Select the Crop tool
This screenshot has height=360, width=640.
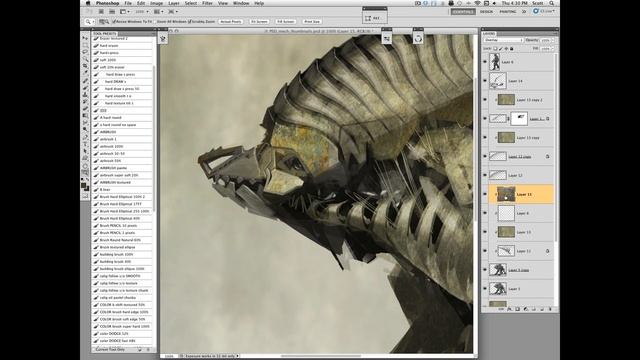pyautogui.click(x=85, y=66)
